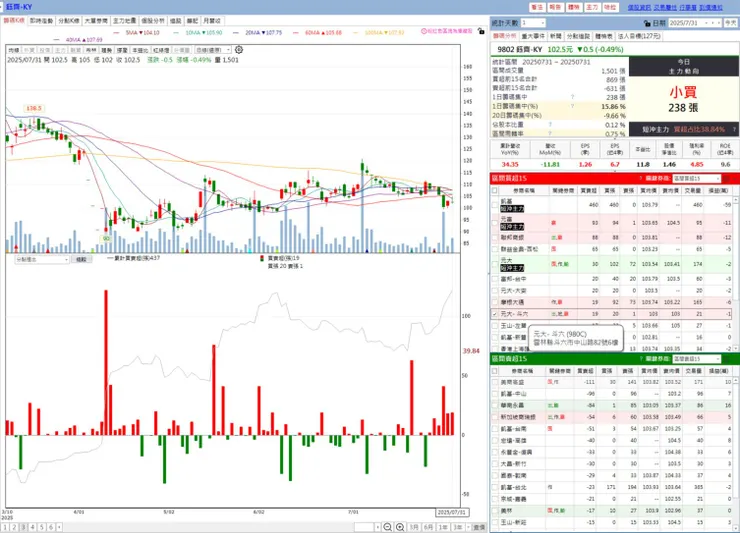Open 法人目標(127元) tab
This screenshot has width=740, height=533.
(x=639, y=36)
